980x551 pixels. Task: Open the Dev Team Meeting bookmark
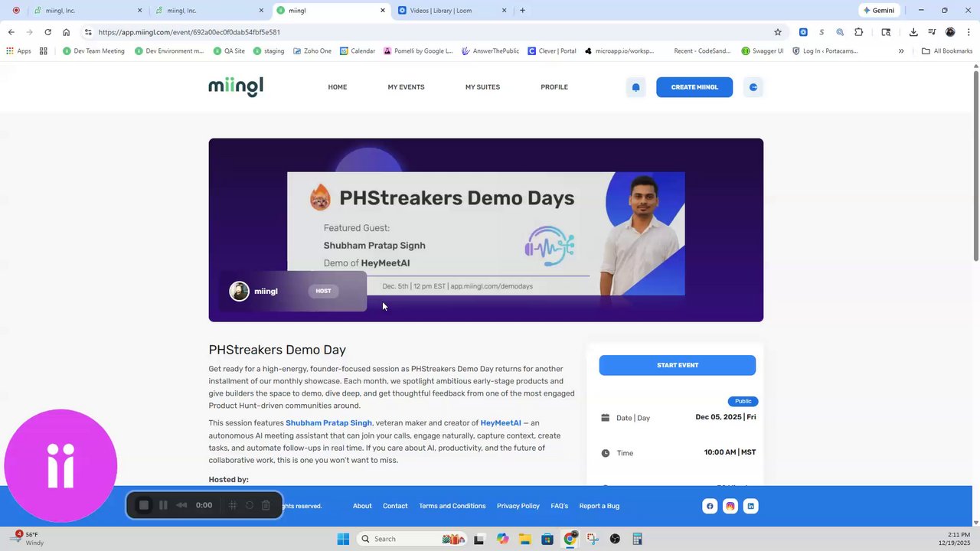(x=93, y=51)
